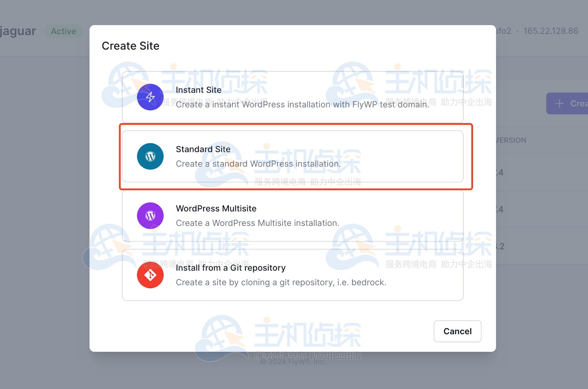
Task: Click the Create button label behind dialog
Action: [x=579, y=104]
